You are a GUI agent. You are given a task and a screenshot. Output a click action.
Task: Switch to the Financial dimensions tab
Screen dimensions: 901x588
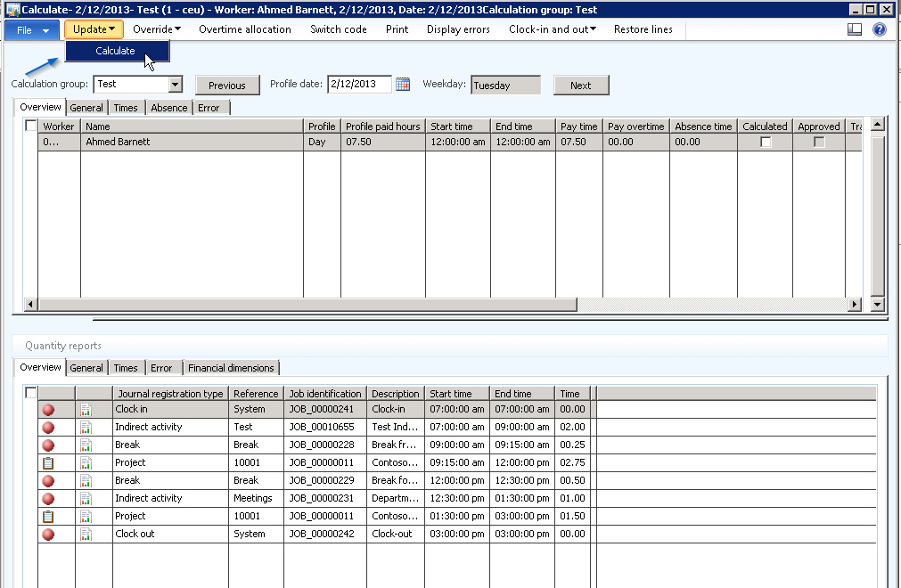click(x=232, y=367)
